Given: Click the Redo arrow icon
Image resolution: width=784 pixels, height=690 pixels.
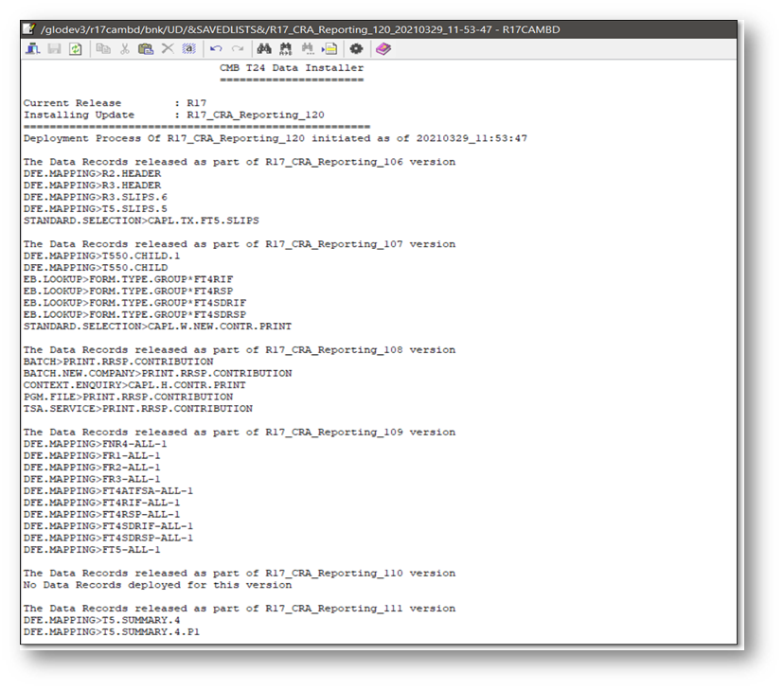Looking at the screenshot, I should (x=237, y=48).
